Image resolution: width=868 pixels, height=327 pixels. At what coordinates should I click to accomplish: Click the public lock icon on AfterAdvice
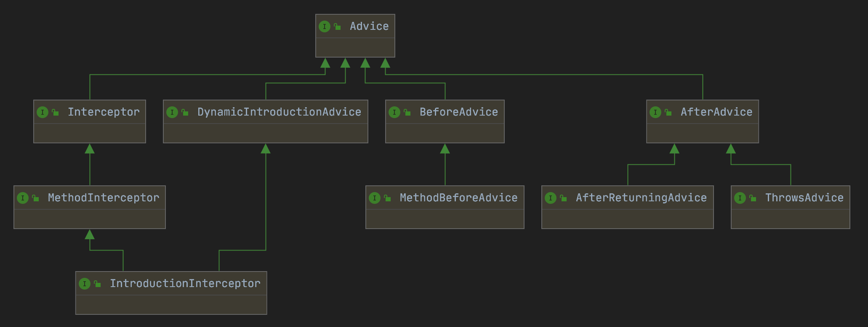pyautogui.click(x=668, y=112)
